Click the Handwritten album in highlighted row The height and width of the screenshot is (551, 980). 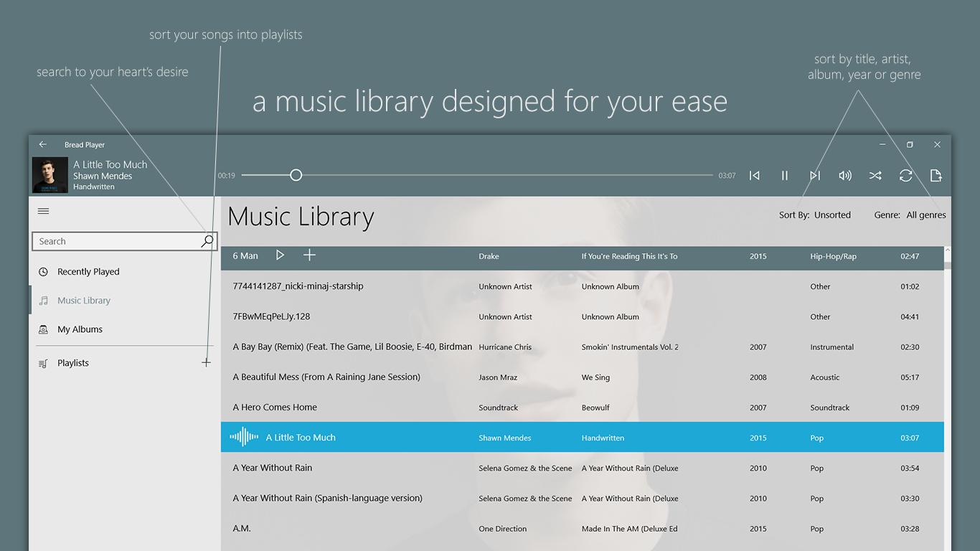603,438
